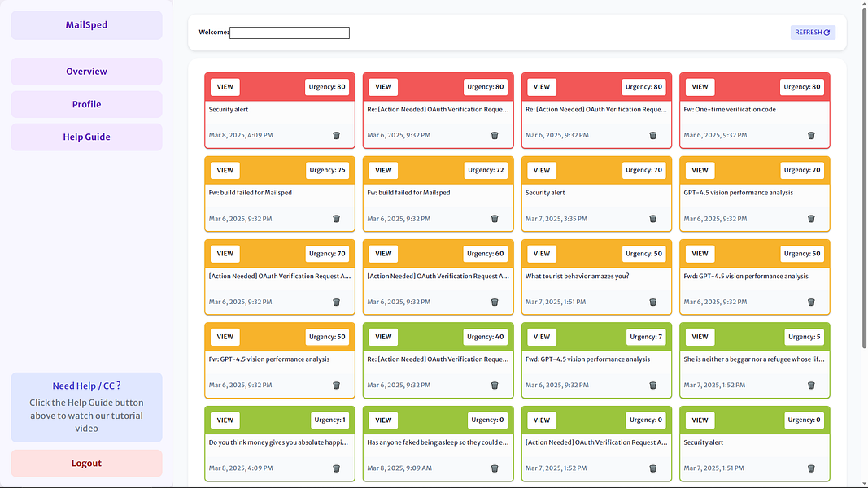Delete the 'Do you think money gives' email
This screenshot has height=488, width=868.
pos(336,468)
